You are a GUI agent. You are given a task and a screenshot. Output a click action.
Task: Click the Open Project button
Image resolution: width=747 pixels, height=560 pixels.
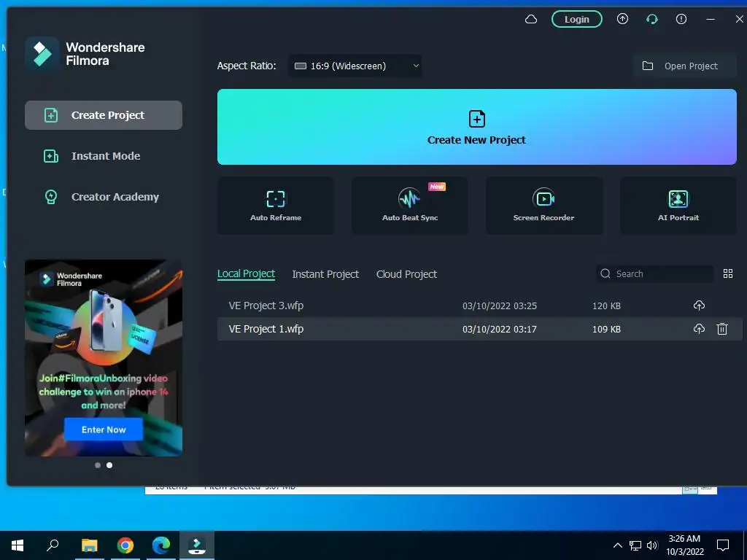[x=684, y=66]
